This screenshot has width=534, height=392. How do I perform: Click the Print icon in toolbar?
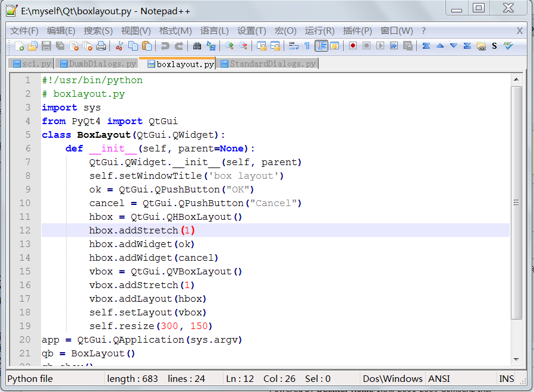(x=102, y=46)
